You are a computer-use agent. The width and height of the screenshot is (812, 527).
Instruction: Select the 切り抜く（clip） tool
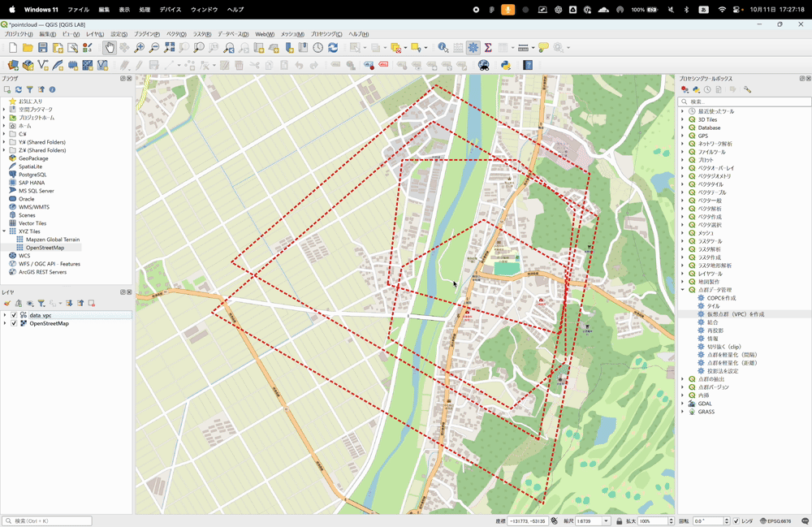(x=724, y=347)
